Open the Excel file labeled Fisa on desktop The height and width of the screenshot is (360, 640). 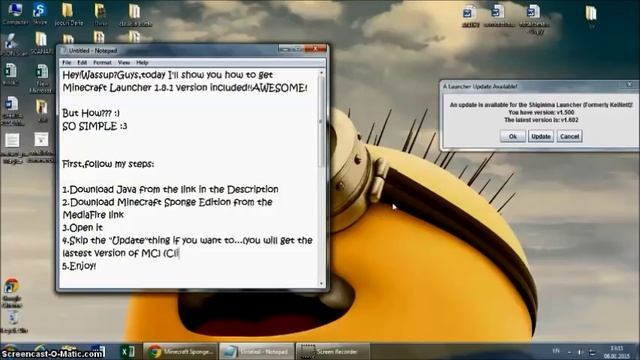coord(42,78)
